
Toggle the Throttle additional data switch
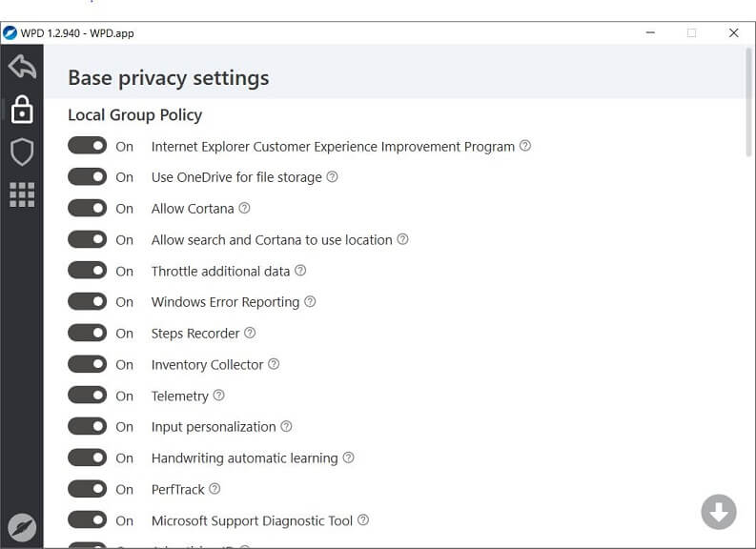[x=88, y=271]
